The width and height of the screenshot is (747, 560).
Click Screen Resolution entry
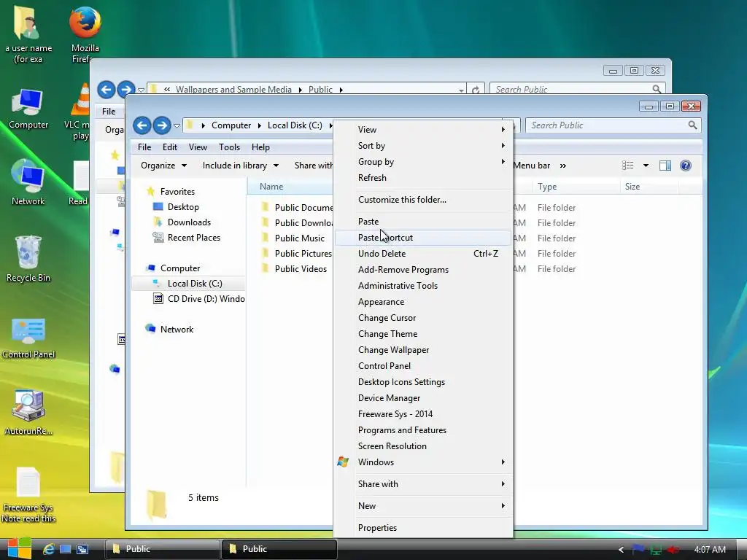[423, 446]
